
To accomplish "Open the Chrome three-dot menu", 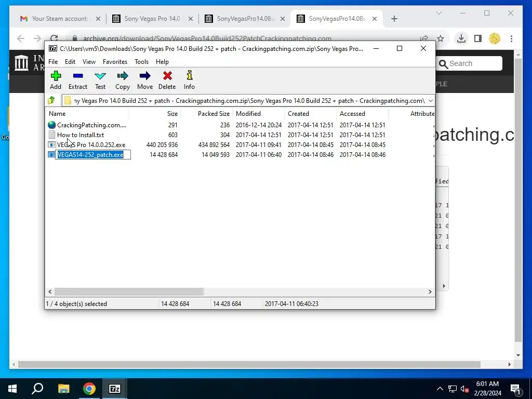I will pos(511,38).
